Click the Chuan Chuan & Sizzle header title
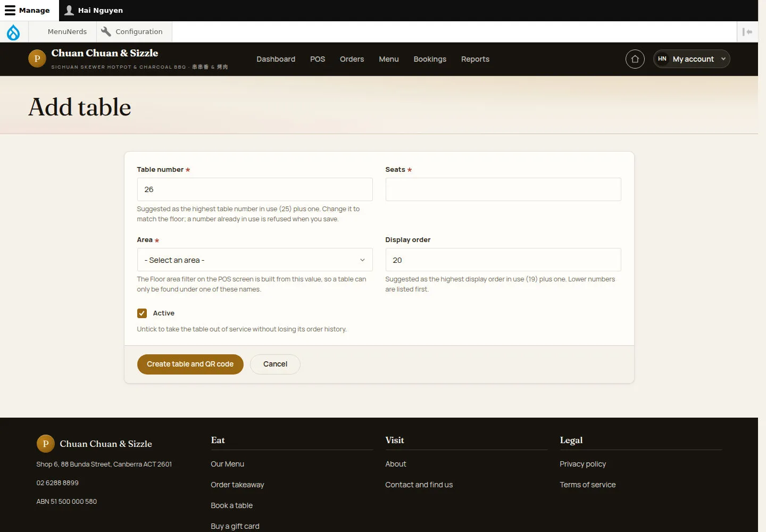The width and height of the screenshot is (766, 532). pyautogui.click(x=105, y=53)
